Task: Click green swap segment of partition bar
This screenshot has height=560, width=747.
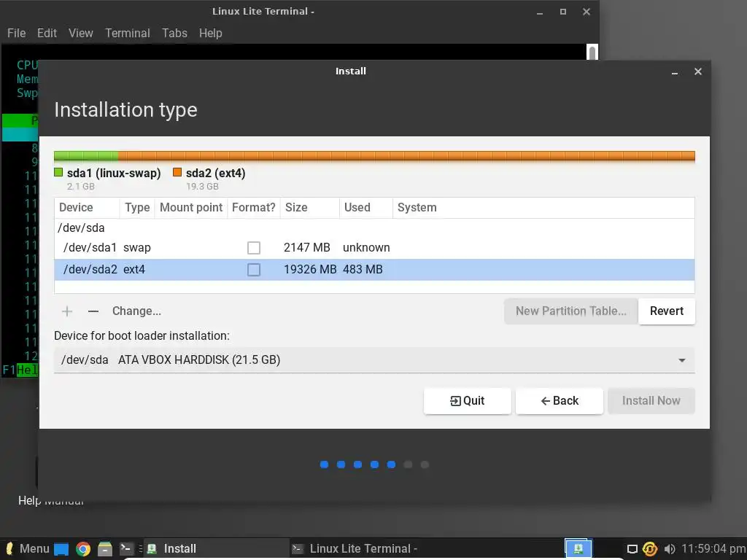Action: pyautogui.click(x=86, y=156)
